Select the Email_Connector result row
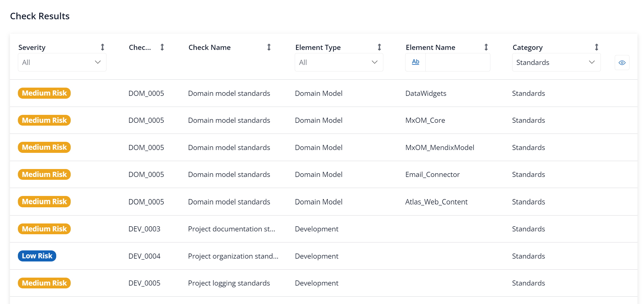This screenshot has width=644, height=304. point(432,175)
